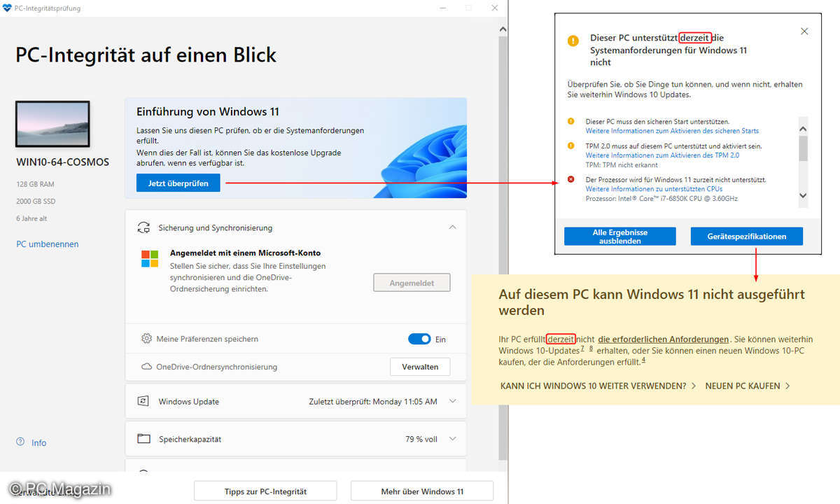Click the Speicherkapazität folder icon
840x504 pixels.
pos(143,439)
